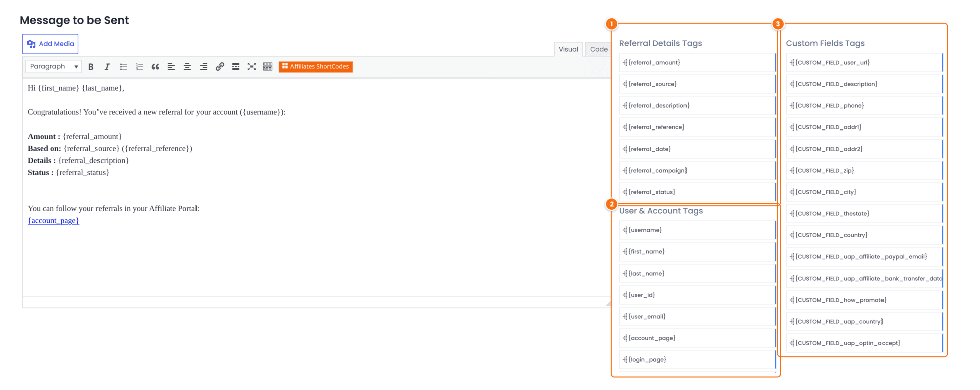
Task: Apply italic formatting
Action: coord(107,67)
